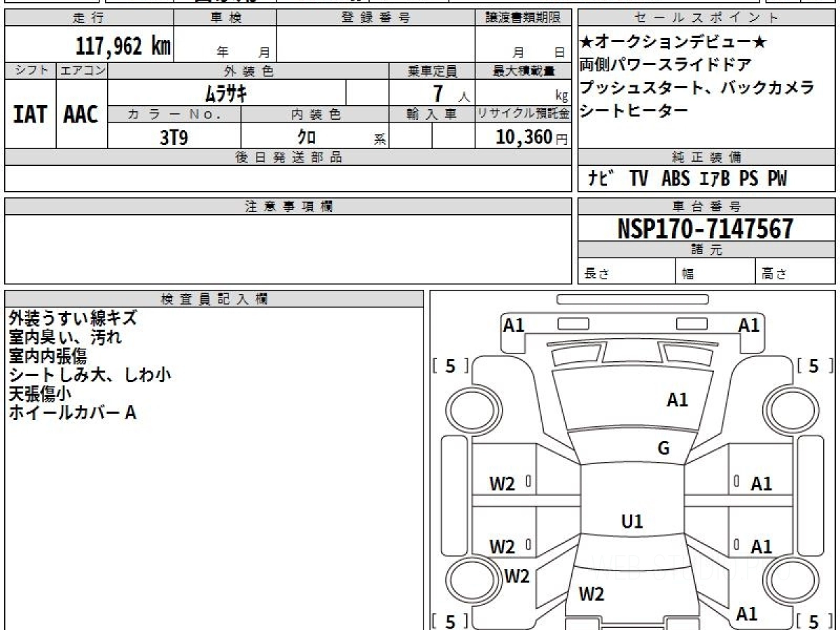Select the シートヒーター text
Image resolution: width=840 pixels, height=630 pixels.
coord(634,110)
